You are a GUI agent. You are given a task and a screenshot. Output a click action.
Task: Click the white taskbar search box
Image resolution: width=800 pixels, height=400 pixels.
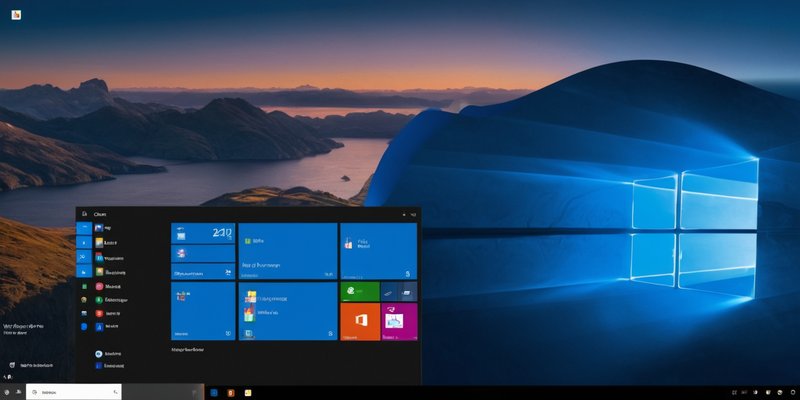pos(73,392)
